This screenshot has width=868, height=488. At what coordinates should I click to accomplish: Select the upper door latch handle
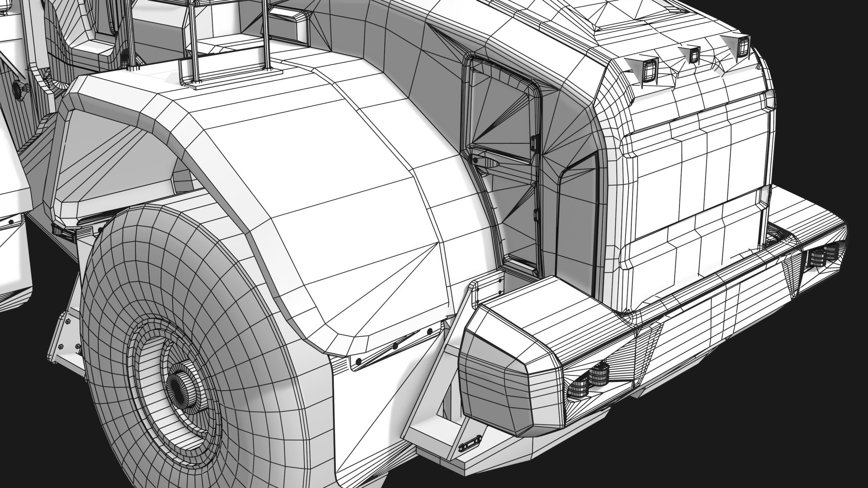[535, 143]
